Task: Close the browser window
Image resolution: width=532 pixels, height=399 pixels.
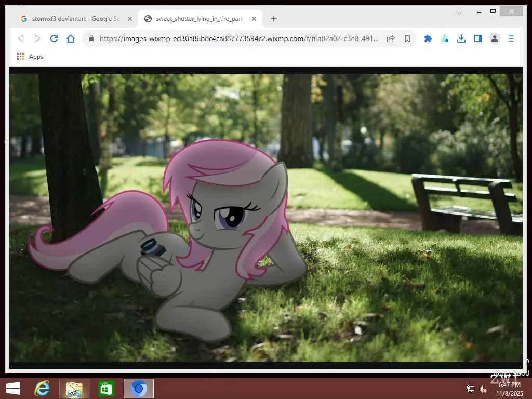Action: click(512, 11)
